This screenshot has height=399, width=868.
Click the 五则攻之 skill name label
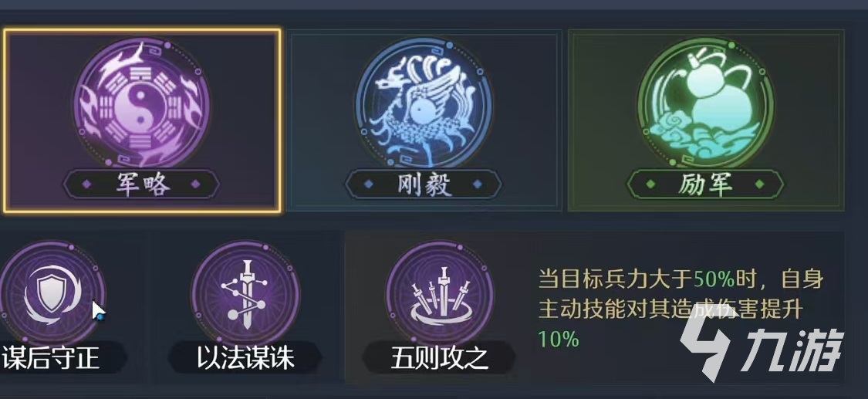coord(439,359)
